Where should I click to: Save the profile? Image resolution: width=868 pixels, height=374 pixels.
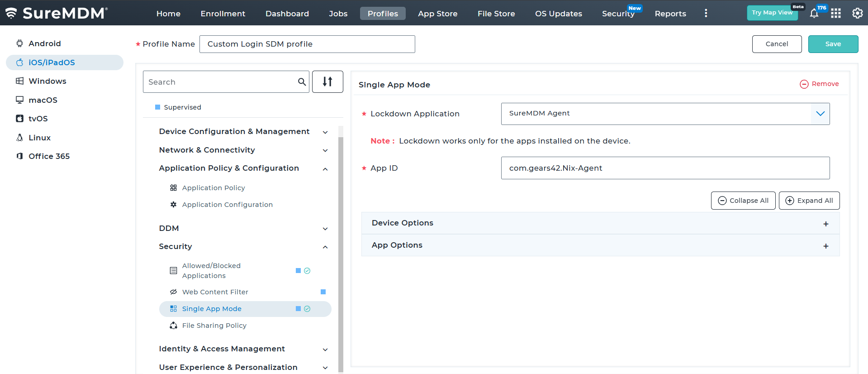click(833, 44)
